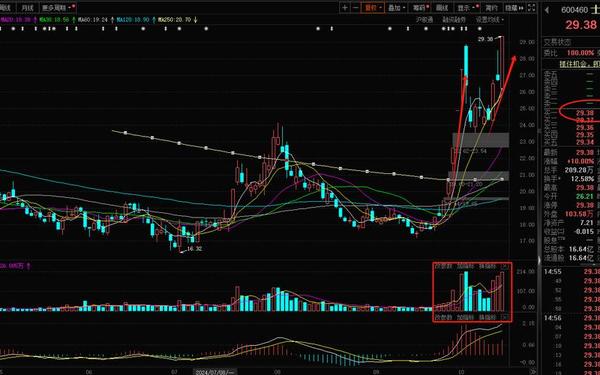
Task: Open the 设置均线 moving average settings dropdown
Action: [x=490, y=20]
